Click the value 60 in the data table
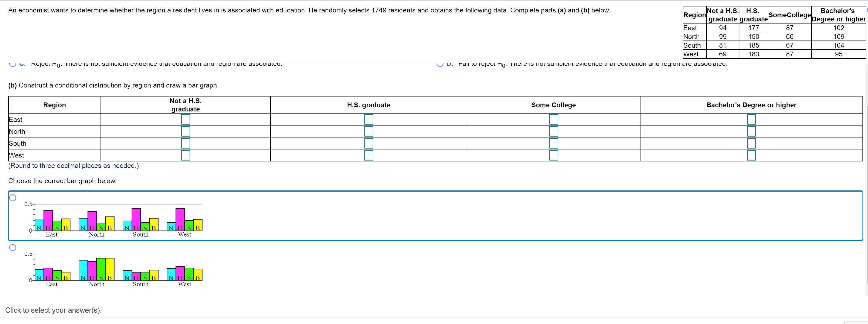Viewport: 868px width, 324px height. pos(790,37)
